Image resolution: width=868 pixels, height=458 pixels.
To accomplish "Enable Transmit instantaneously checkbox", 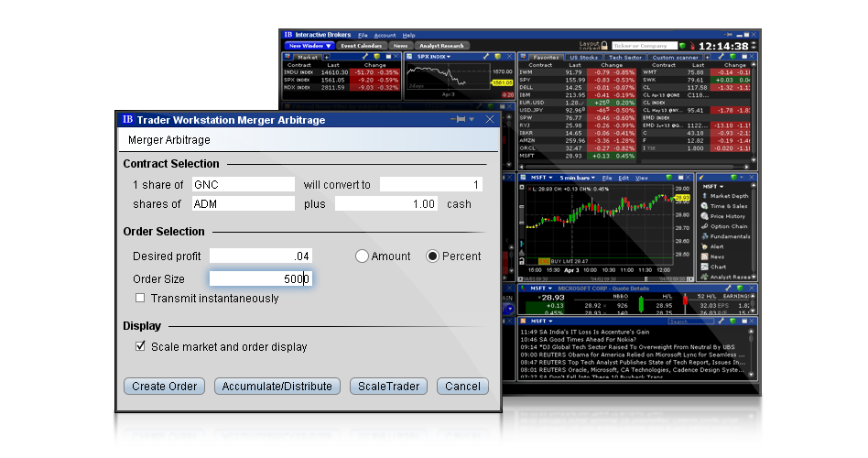I will tap(140, 298).
